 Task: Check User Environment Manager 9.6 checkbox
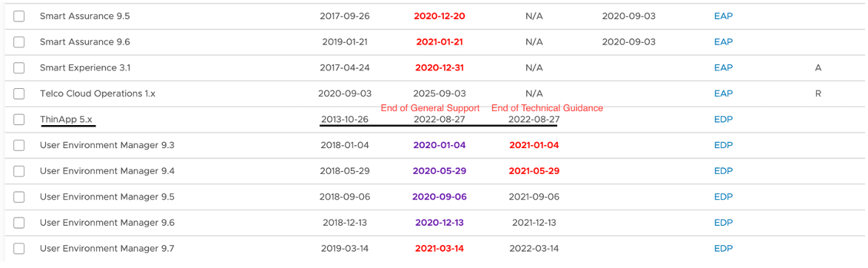(18, 223)
